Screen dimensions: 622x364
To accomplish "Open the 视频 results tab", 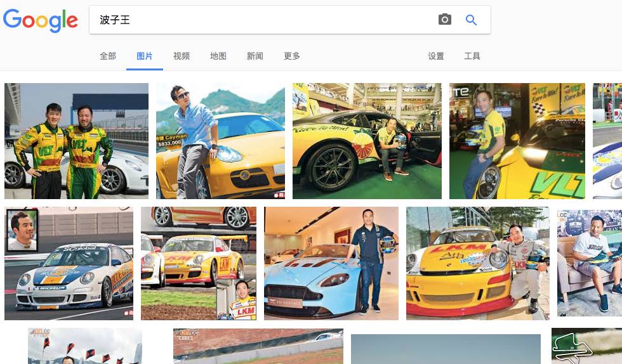I will (182, 56).
